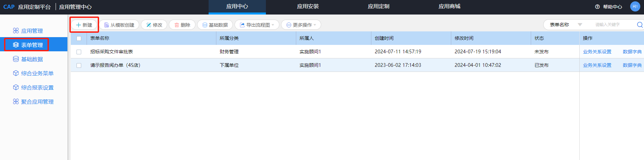Expand the 表单名称 search filter dropdown

pyautogui.click(x=580, y=25)
